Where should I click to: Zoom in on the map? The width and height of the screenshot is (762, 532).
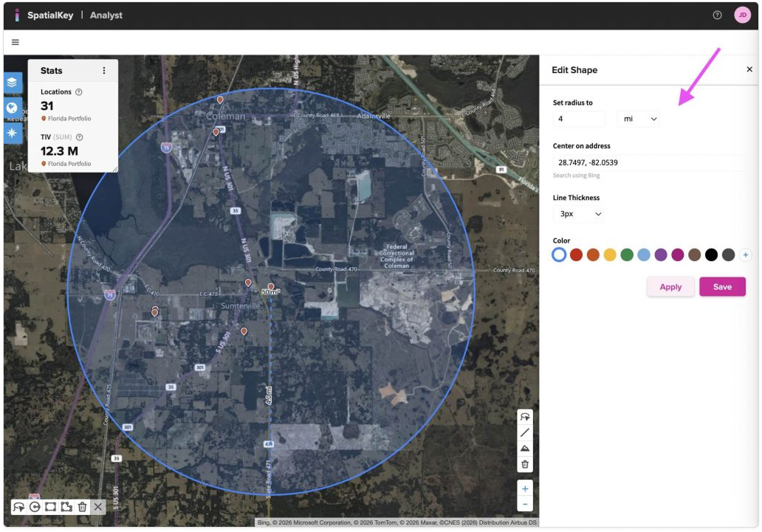click(x=524, y=488)
